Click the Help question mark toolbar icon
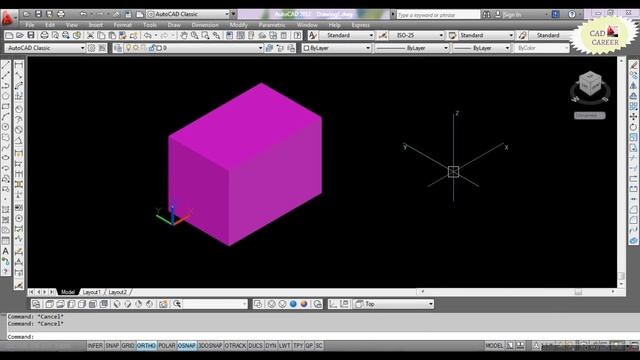 (298, 36)
